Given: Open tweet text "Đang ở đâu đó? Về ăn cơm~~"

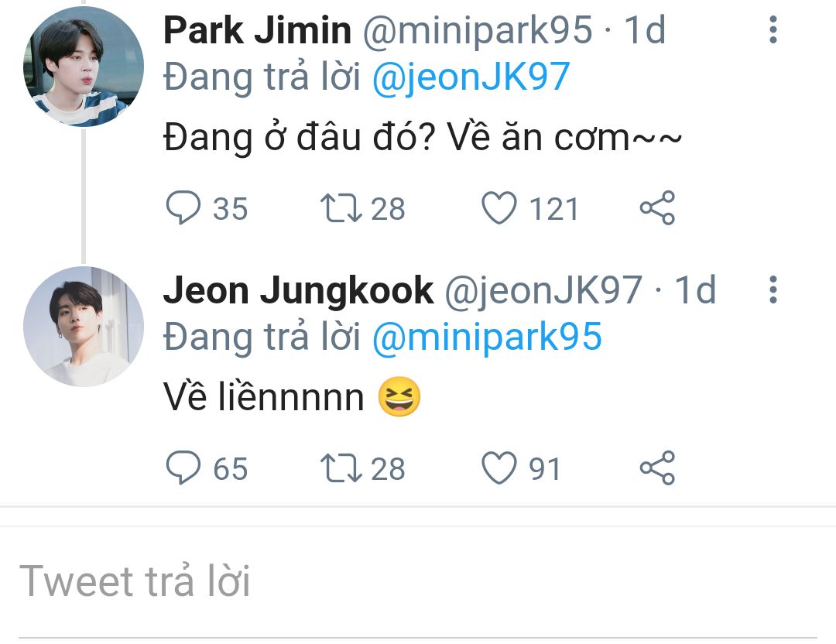Looking at the screenshot, I should click(x=423, y=139).
